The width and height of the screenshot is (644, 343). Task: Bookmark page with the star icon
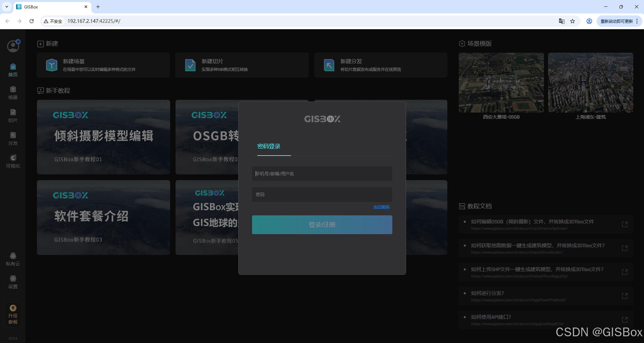(573, 21)
